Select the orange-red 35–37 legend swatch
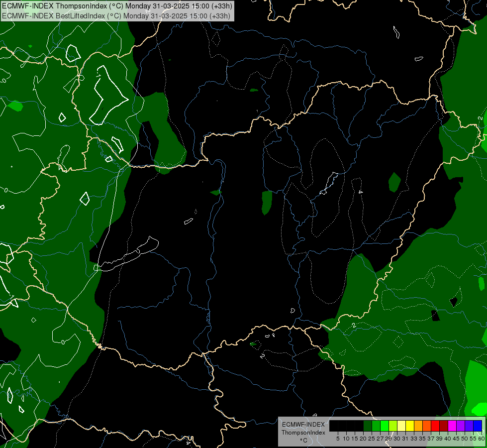487x448 pixels. [427, 426]
